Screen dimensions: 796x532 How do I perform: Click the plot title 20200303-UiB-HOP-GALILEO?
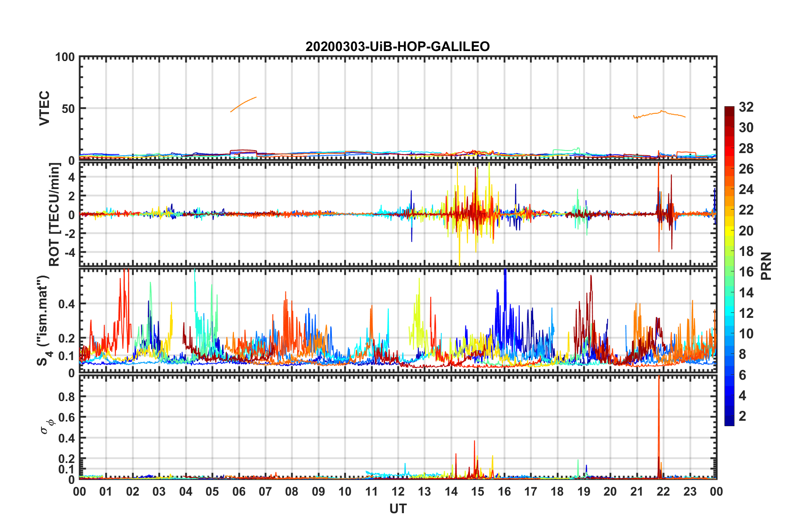click(x=398, y=46)
